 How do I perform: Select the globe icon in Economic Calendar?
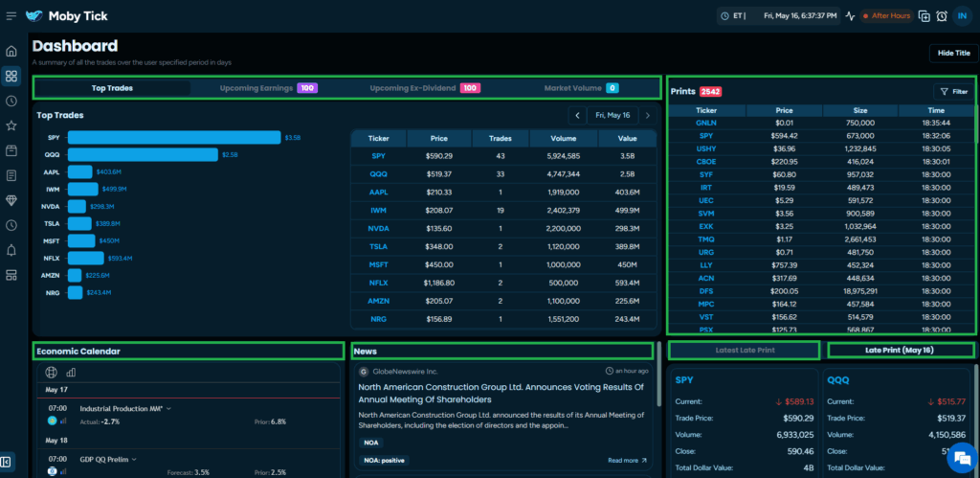pyautogui.click(x=52, y=372)
